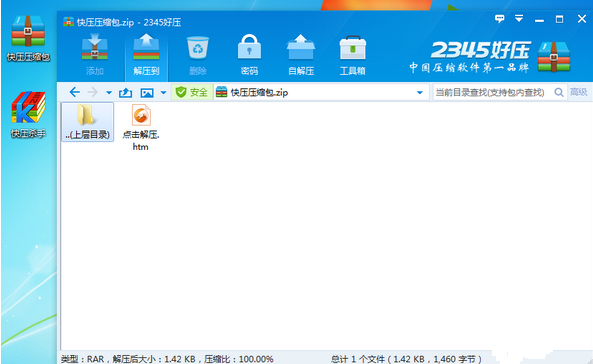593x364 pixels.
Task: Close the 2345好压 window
Action: (x=582, y=19)
